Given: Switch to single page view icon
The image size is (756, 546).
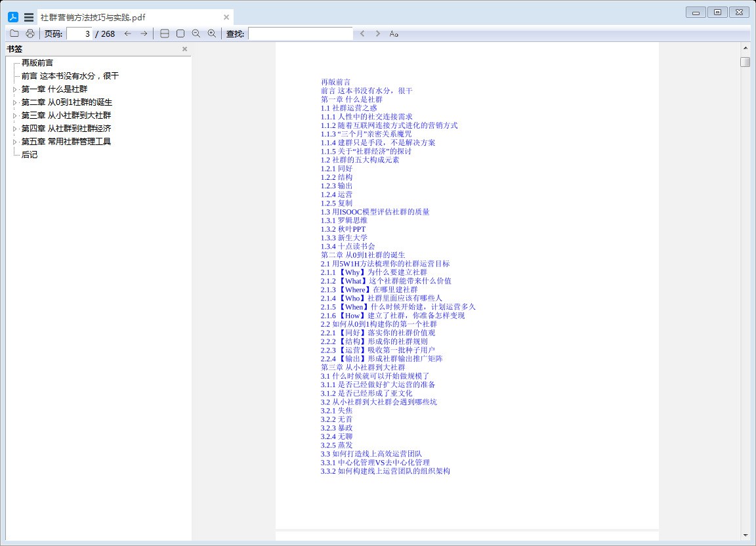Looking at the screenshot, I should click(x=180, y=33).
